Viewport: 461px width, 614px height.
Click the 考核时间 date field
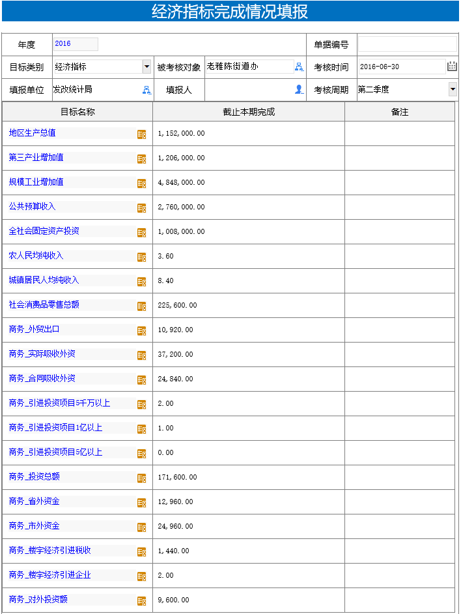pos(402,67)
